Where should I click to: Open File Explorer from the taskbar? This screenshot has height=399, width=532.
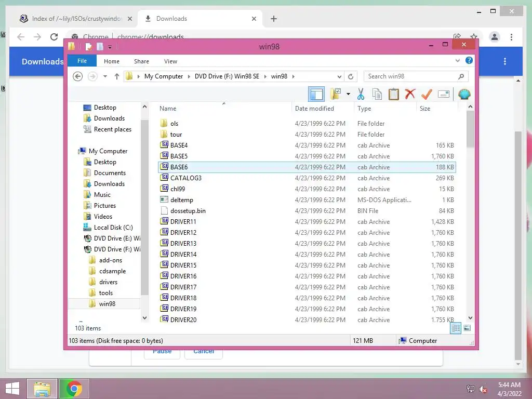[42, 389]
